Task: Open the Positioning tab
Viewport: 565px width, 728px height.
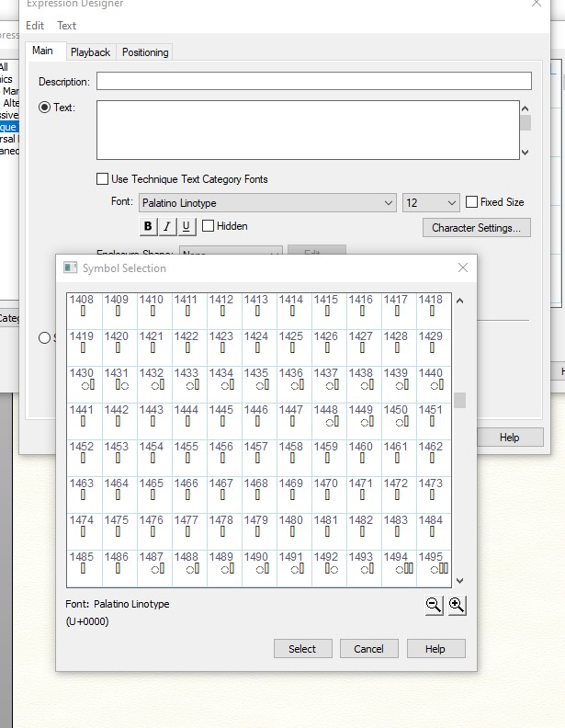Action: pos(145,52)
